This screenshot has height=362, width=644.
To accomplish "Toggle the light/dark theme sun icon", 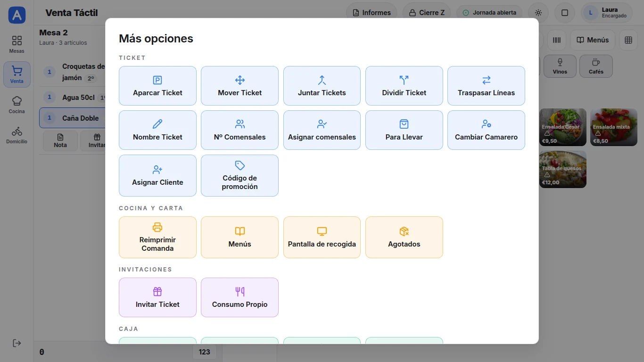I will pyautogui.click(x=538, y=13).
